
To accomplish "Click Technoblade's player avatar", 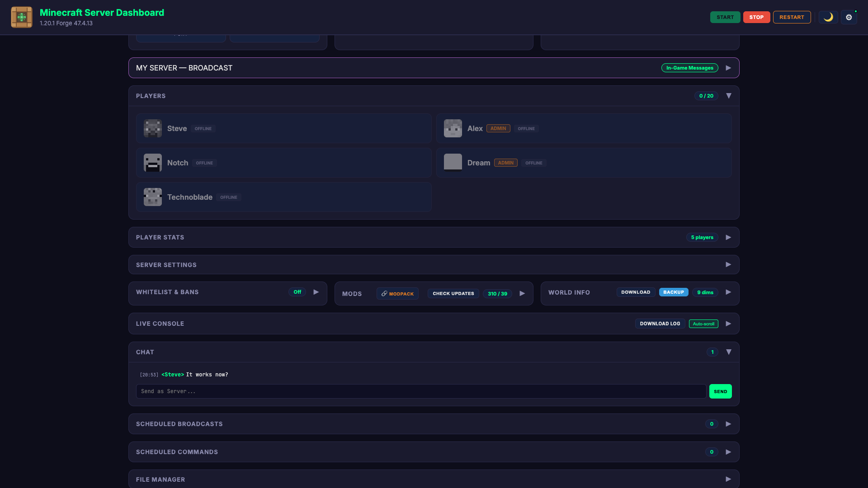I will pyautogui.click(x=153, y=197).
